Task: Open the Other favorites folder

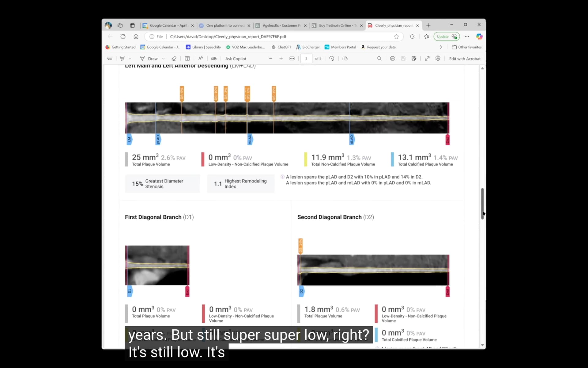Action: (x=466, y=47)
